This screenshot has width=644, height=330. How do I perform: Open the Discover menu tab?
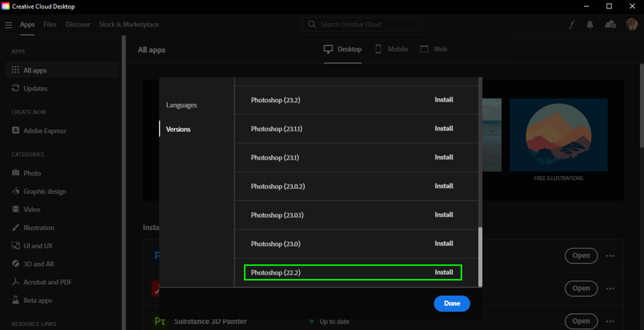click(x=78, y=24)
